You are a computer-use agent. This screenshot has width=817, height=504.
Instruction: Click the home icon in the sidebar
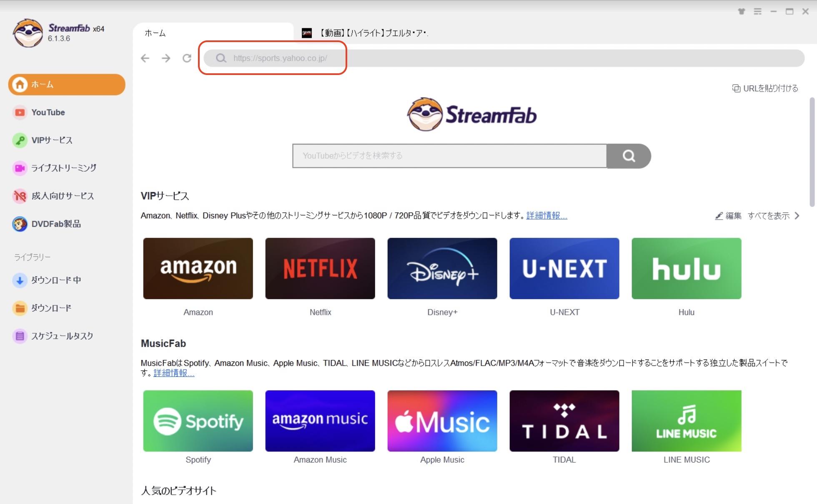(x=20, y=85)
